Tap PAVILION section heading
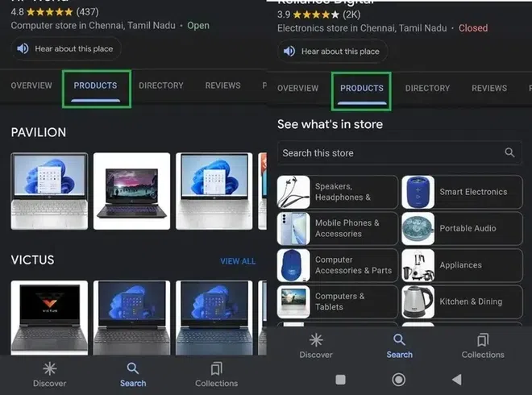Viewport: 532px width, 395px height. click(x=39, y=132)
